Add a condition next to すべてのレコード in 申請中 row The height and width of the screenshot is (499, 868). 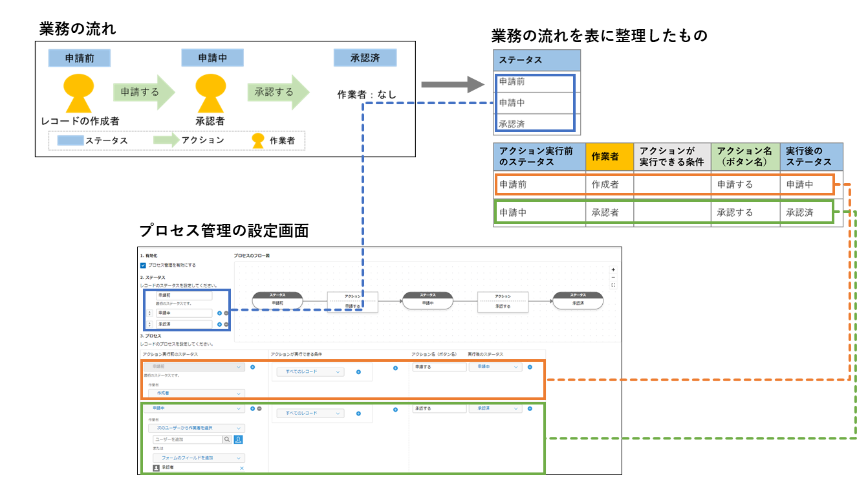point(358,414)
